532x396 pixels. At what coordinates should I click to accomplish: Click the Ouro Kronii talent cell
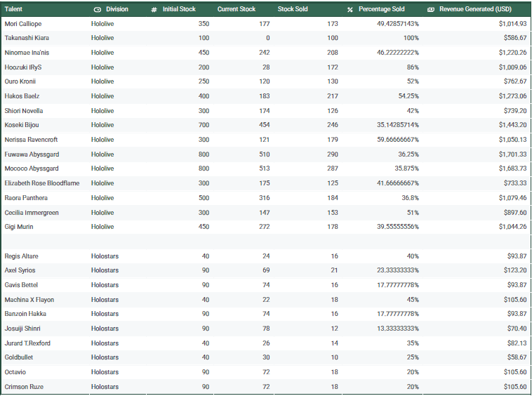tap(20, 81)
